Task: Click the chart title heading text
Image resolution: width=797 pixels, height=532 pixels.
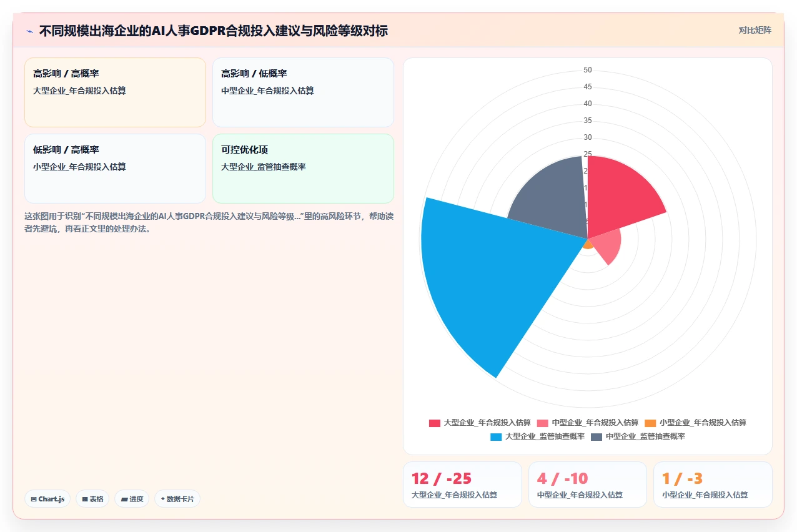Action: coord(214,31)
